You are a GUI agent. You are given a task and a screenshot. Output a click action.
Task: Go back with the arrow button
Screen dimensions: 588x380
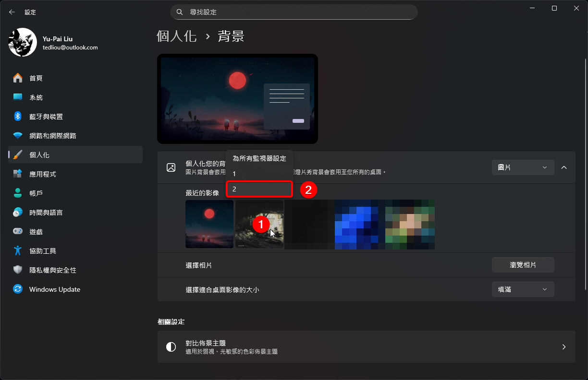(x=12, y=12)
